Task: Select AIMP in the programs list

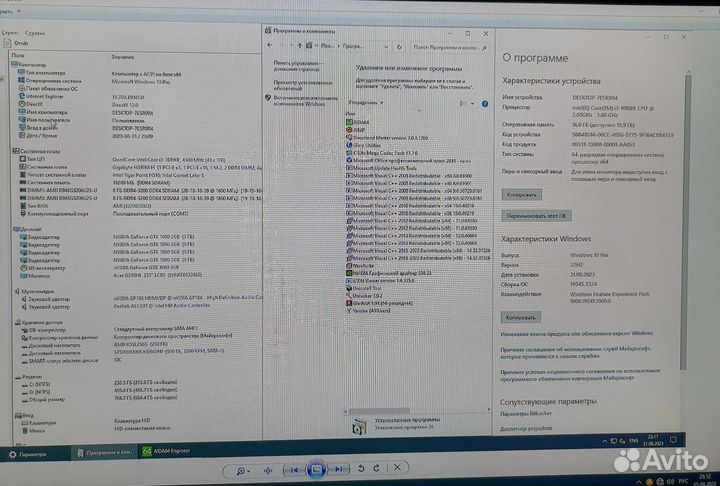Action: coord(355,130)
